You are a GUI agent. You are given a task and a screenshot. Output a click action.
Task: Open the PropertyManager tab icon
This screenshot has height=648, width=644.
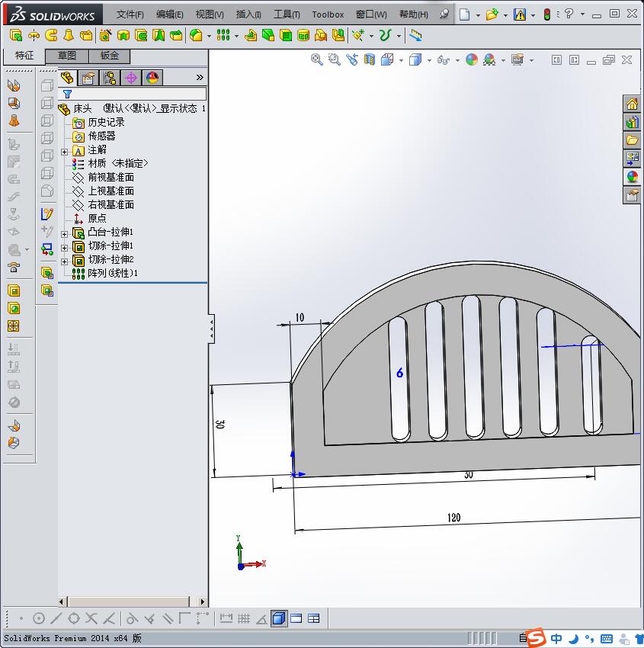[x=88, y=77]
